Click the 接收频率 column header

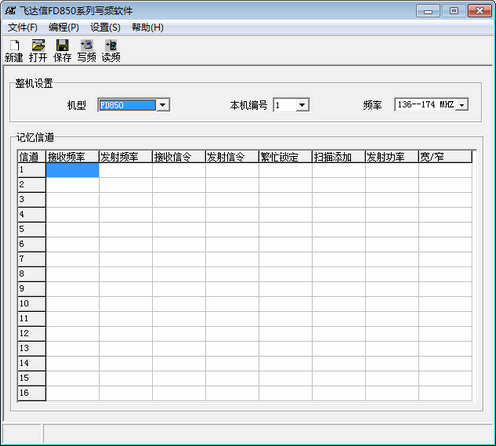click(x=72, y=157)
